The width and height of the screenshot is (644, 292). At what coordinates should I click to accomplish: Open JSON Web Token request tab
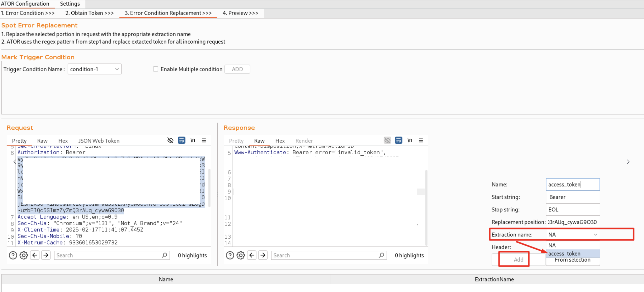(99, 141)
